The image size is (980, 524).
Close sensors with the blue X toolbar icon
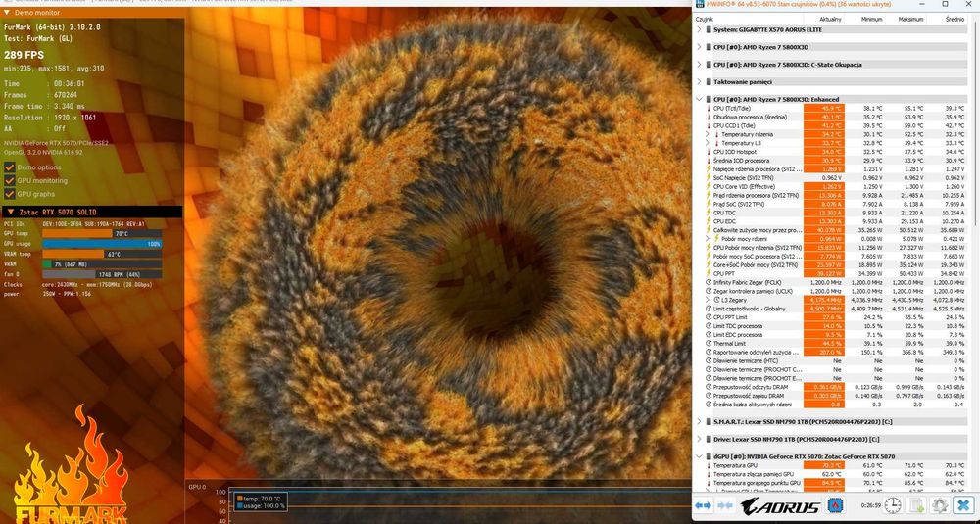[x=963, y=505]
